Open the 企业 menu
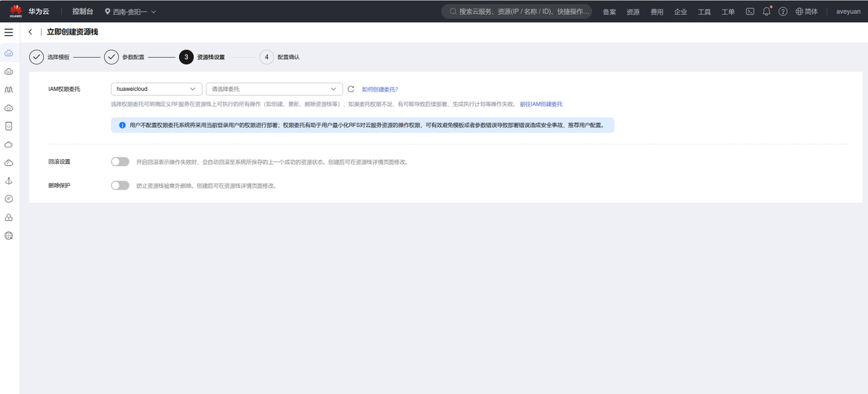The width and height of the screenshot is (868, 394). pos(681,12)
